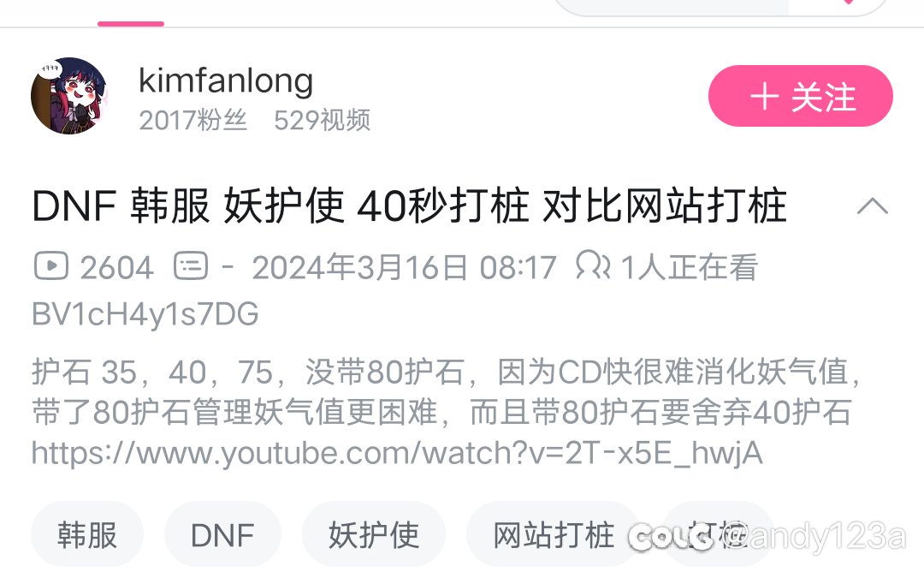Open the 网站打桩 tag
The width and height of the screenshot is (924, 572).
553,535
